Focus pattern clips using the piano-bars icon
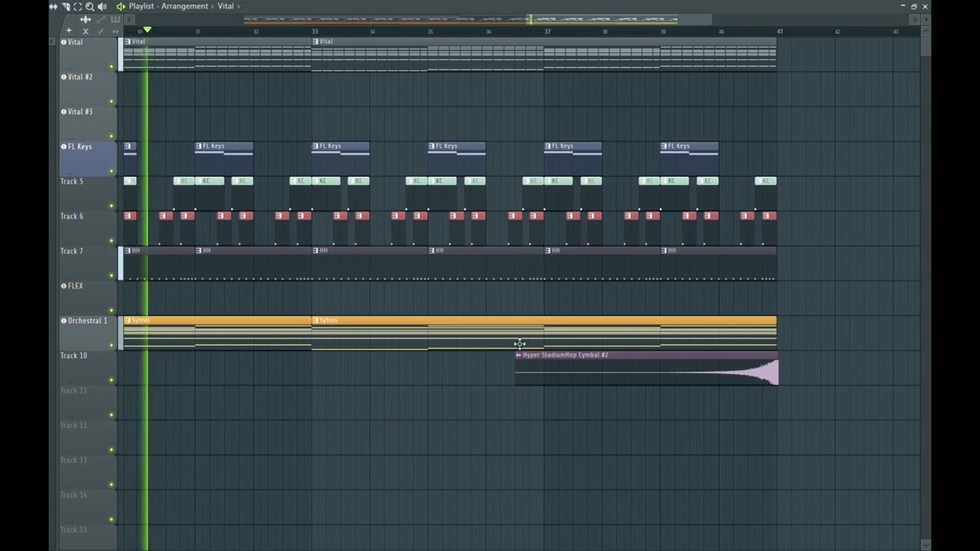This screenshot has height=551, width=980. tap(115, 19)
